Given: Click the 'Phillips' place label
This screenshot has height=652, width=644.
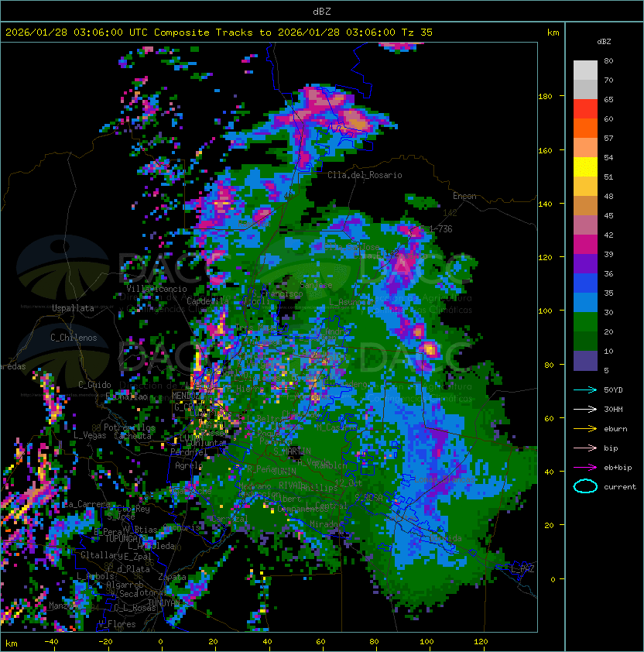Looking at the screenshot, I should [320, 487].
